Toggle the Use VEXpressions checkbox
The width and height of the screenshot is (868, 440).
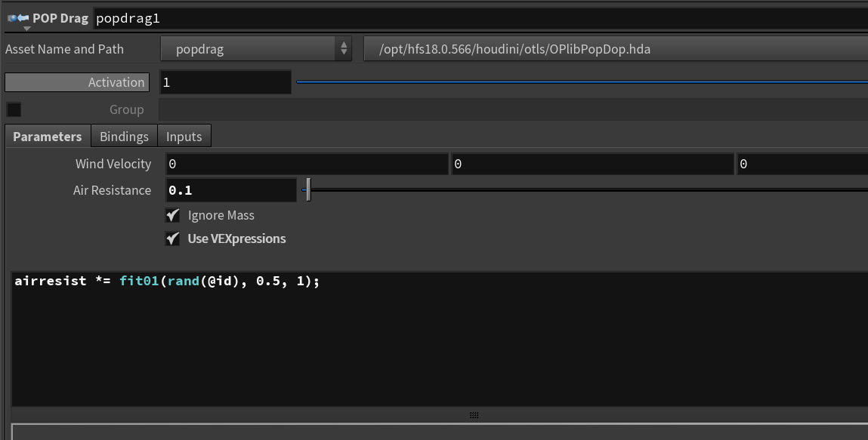tap(173, 238)
